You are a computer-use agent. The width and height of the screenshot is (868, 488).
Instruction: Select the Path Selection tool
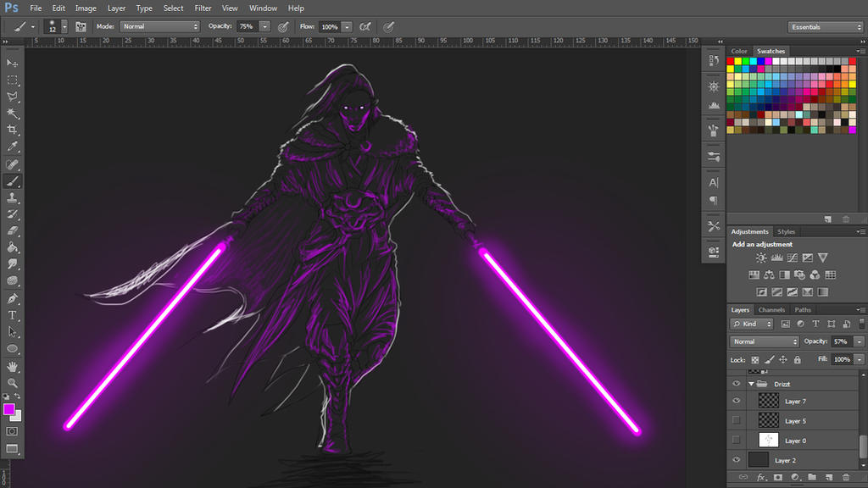click(x=12, y=332)
